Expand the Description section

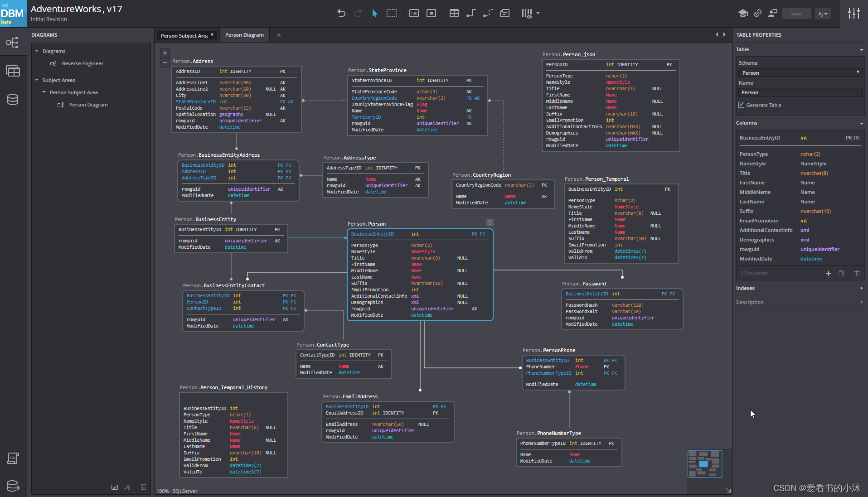861,302
